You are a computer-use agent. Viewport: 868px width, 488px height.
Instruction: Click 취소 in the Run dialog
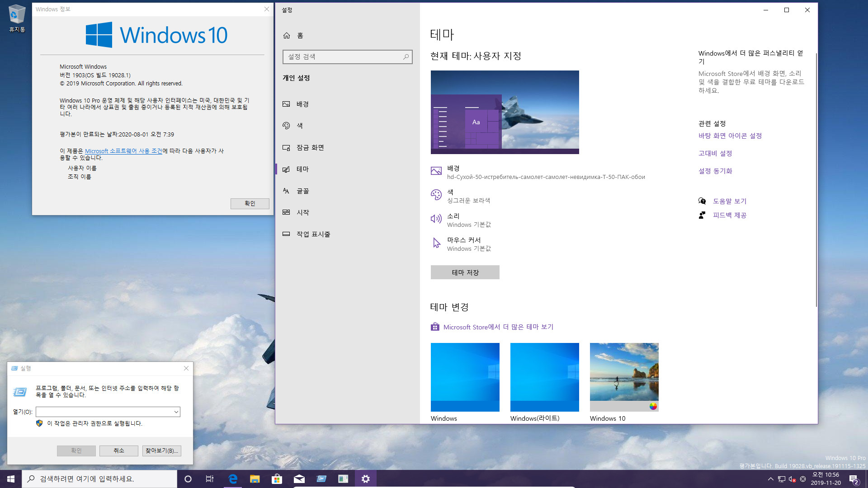[x=118, y=451]
